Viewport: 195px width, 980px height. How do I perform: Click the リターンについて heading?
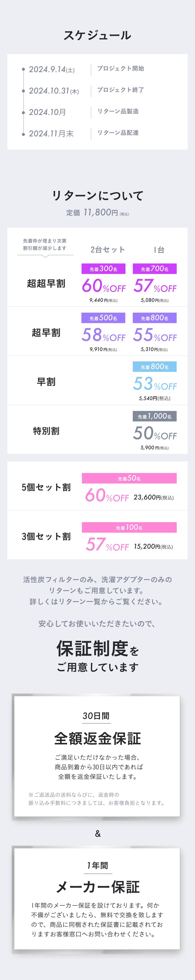coord(97,196)
